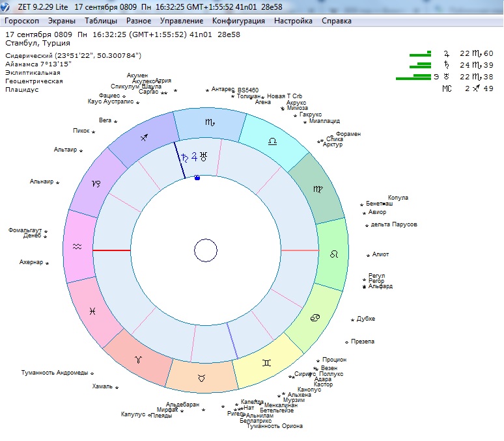Image resolution: width=504 pixels, height=441 pixels.
Task: Click the Плацидус house system label
Action: point(22,90)
